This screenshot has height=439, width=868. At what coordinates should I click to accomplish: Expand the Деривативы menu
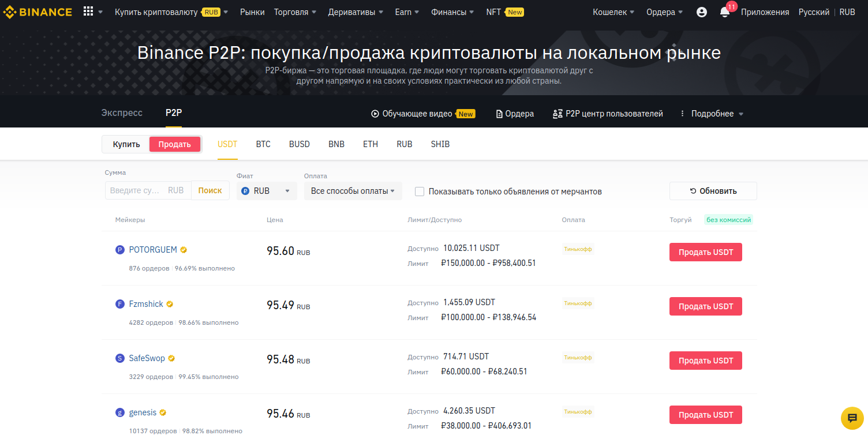click(356, 12)
